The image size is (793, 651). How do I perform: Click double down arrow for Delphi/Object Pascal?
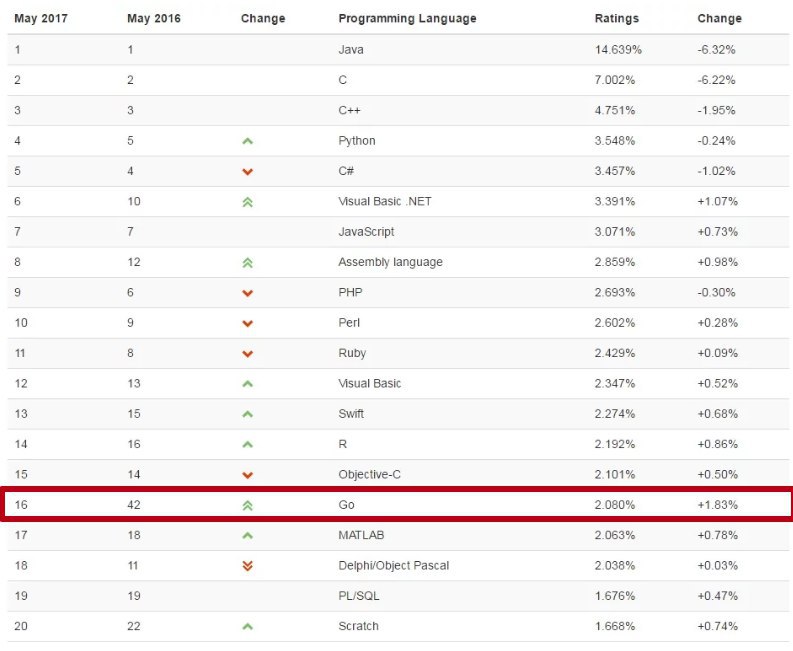click(248, 566)
